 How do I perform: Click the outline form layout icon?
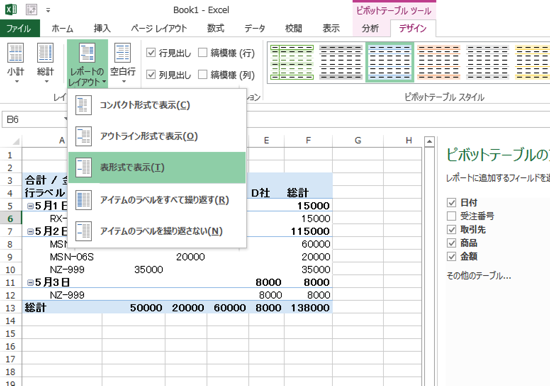[x=83, y=136]
